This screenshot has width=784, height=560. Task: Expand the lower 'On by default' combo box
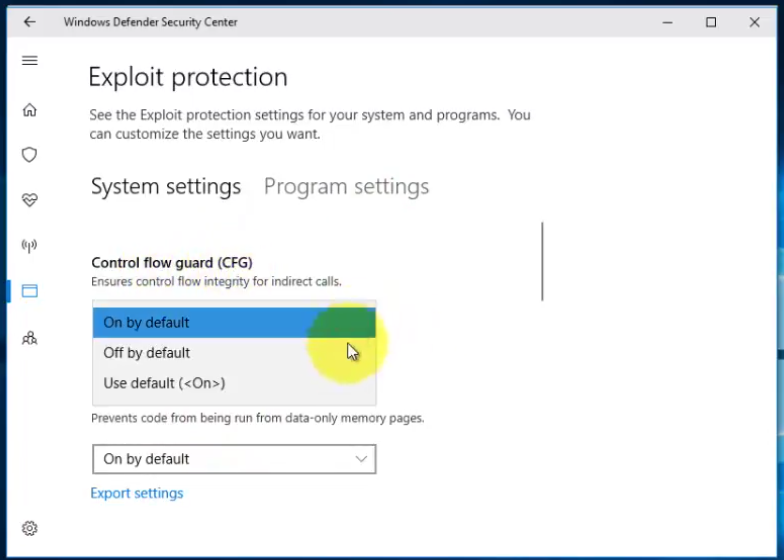point(234,459)
